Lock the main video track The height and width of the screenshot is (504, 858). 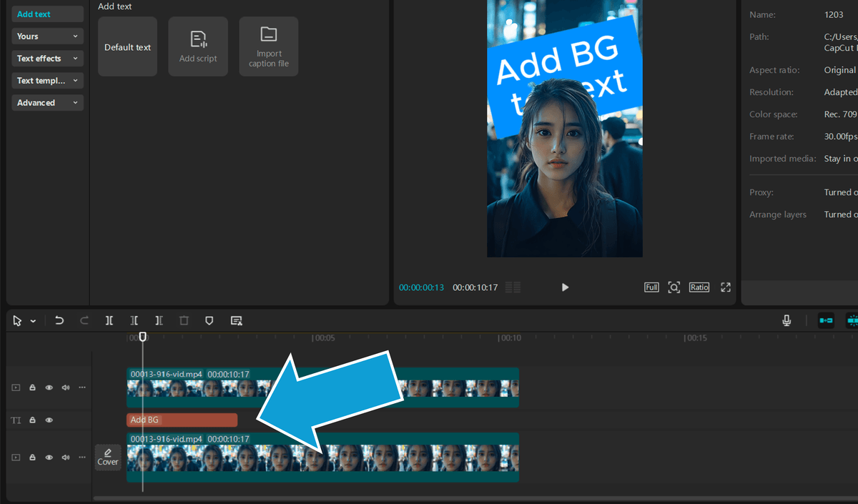[32, 457]
